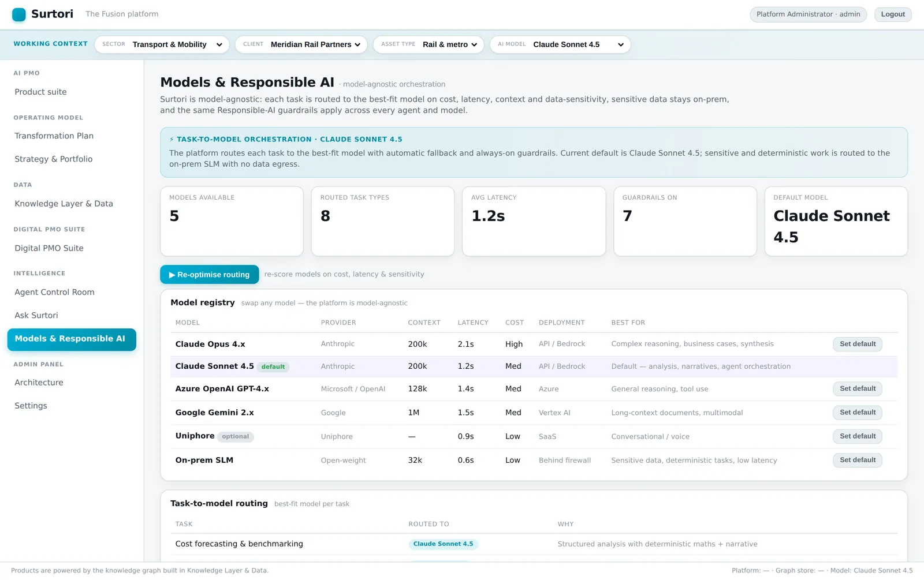Click the Avg Latency 1.2s card
The height and width of the screenshot is (580, 924).
click(x=534, y=221)
